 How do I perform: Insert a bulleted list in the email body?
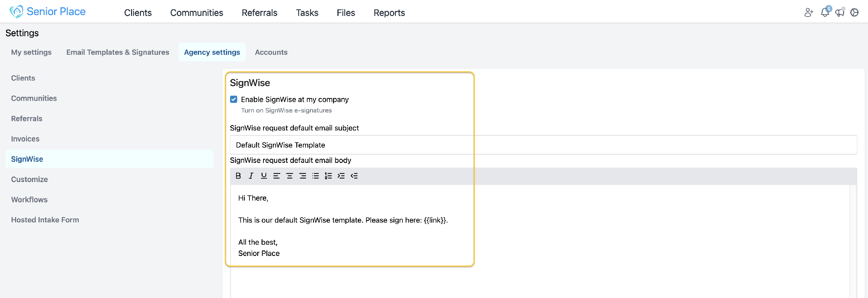pyautogui.click(x=315, y=175)
